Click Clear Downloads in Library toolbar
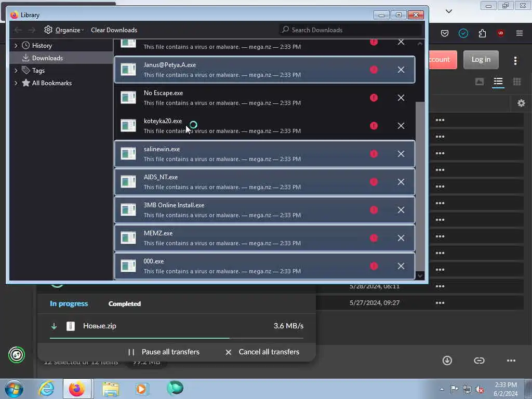Image resolution: width=532 pixels, height=399 pixels. tap(114, 30)
